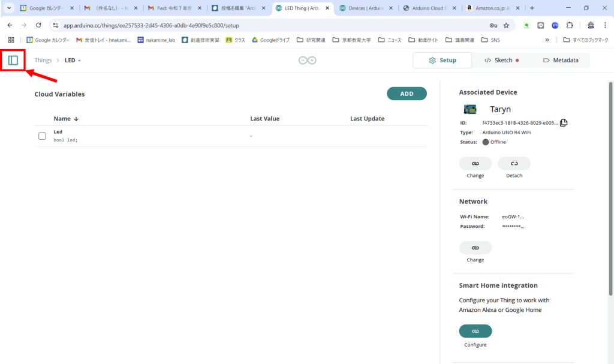Open the tab search dropdown arrow
Viewport: 614px width, 364px height.
(x=9, y=8)
